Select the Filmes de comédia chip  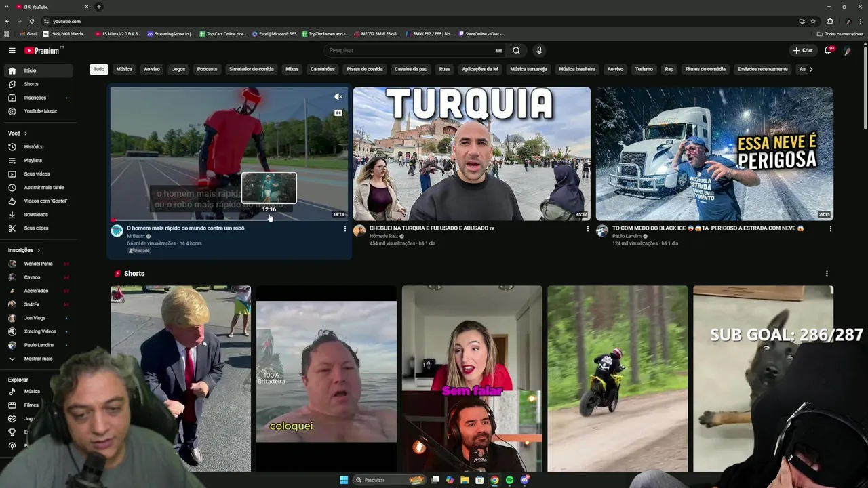705,69
